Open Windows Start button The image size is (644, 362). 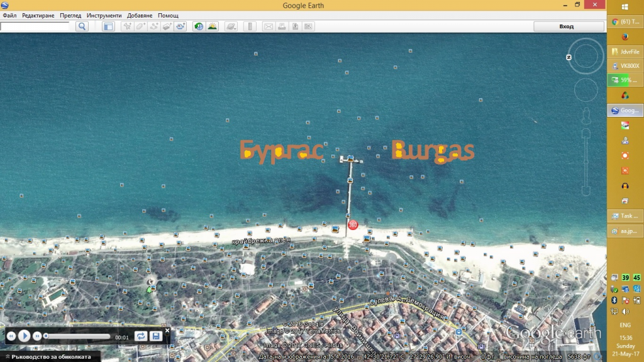click(625, 7)
